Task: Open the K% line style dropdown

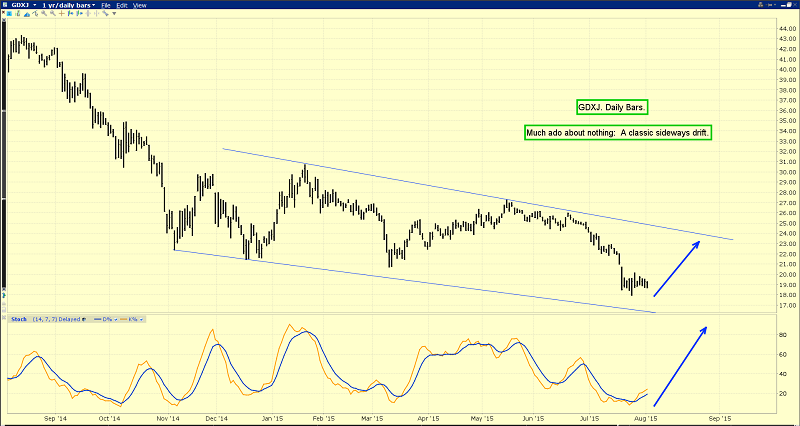Action: coord(143,319)
